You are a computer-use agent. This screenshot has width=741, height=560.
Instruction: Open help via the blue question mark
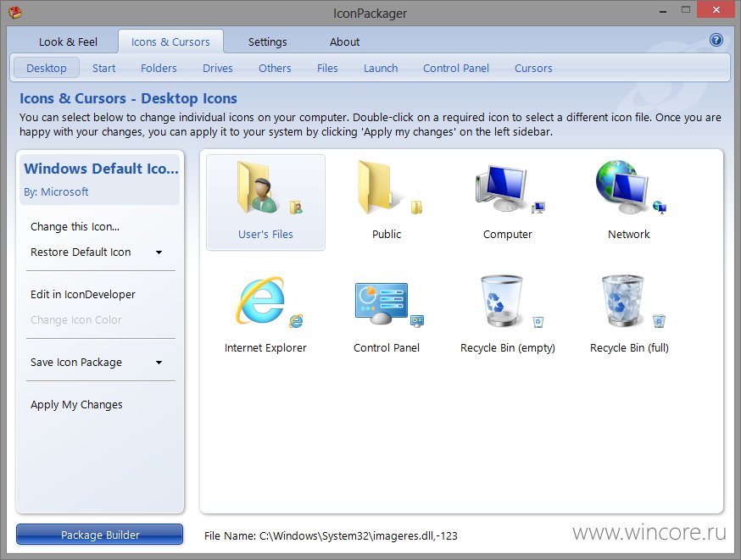[x=716, y=40]
